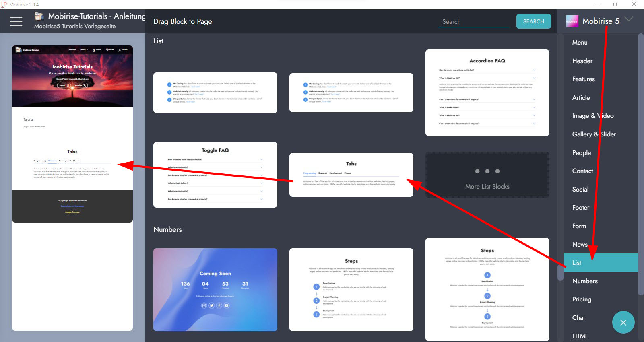The height and width of the screenshot is (342, 644).
Task: Focus the block Search input field
Action: pyautogui.click(x=474, y=22)
